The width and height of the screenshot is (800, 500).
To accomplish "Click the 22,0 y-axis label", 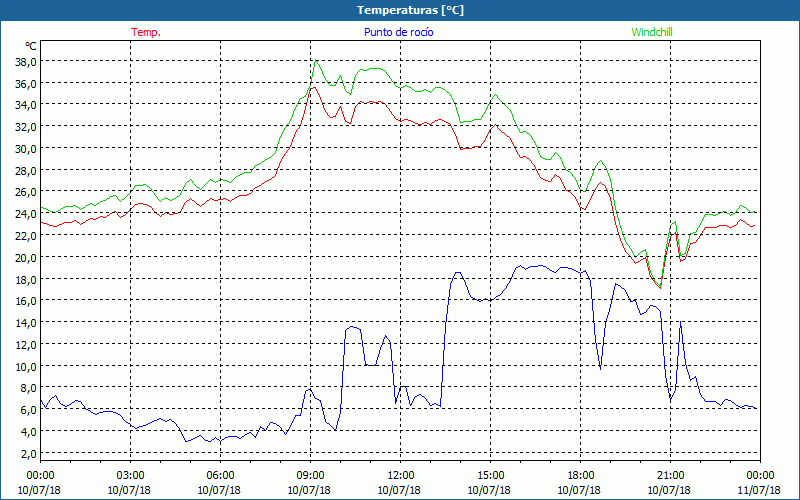I will point(26,236).
